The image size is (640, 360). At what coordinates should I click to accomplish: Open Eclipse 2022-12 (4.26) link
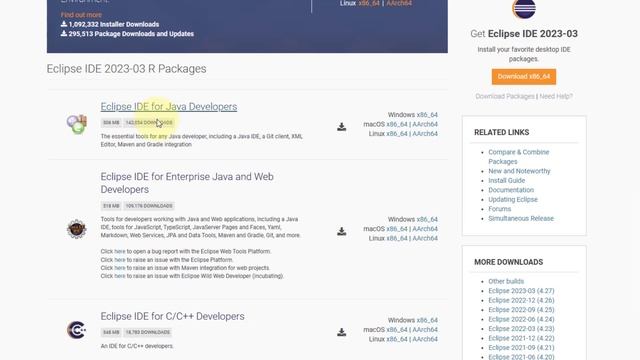(521, 300)
